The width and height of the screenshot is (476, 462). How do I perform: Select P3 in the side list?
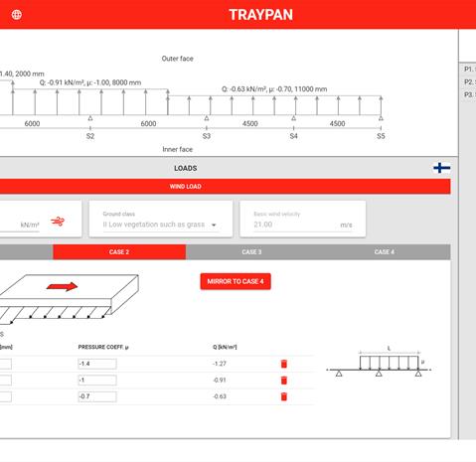[470, 94]
